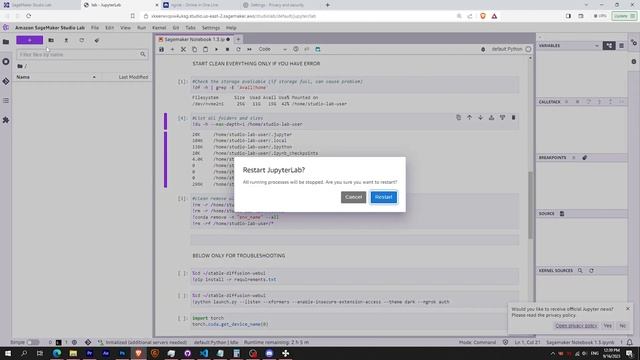Open the Table of Contents sidebar icon
Image resolution: width=640 pixels, height=360 pixels.
click(6, 100)
